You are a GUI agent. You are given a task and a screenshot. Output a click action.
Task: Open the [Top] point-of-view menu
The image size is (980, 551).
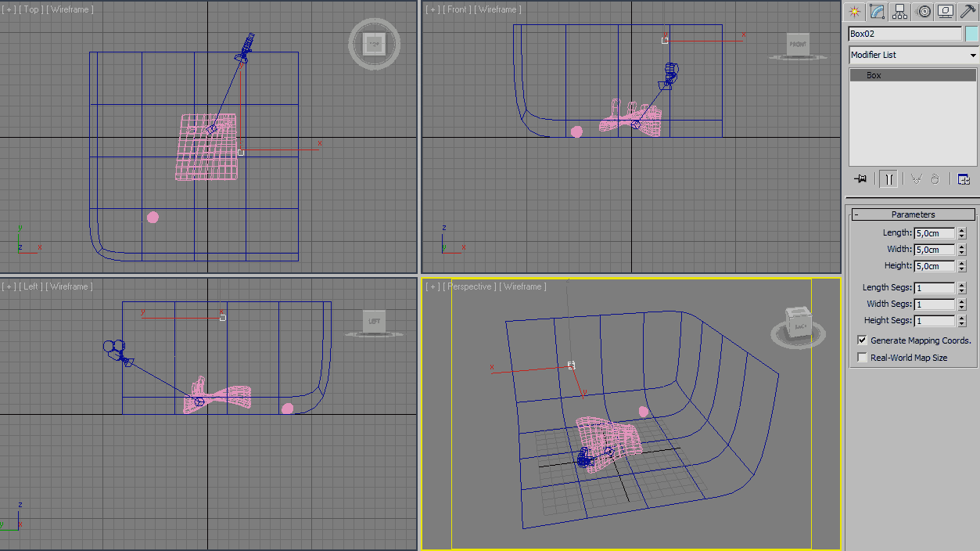pyautogui.click(x=31, y=9)
